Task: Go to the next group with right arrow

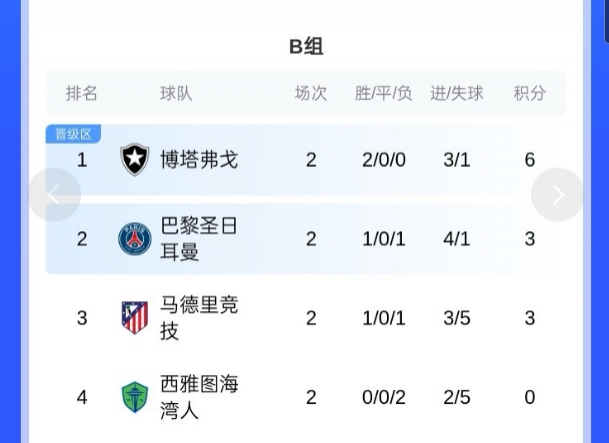Action: pos(557,195)
